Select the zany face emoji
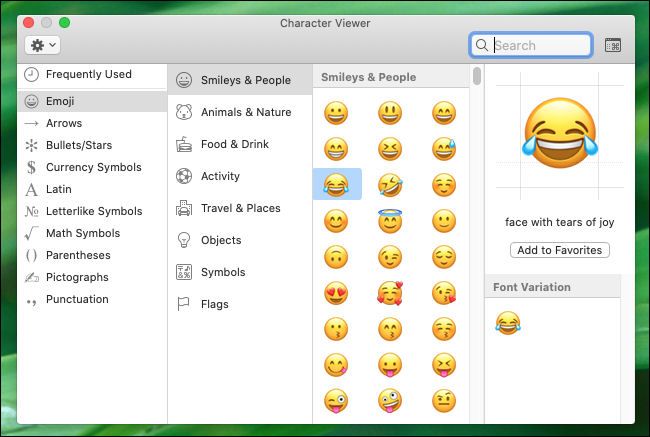Viewport: 650px width, 437px height. (390, 401)
